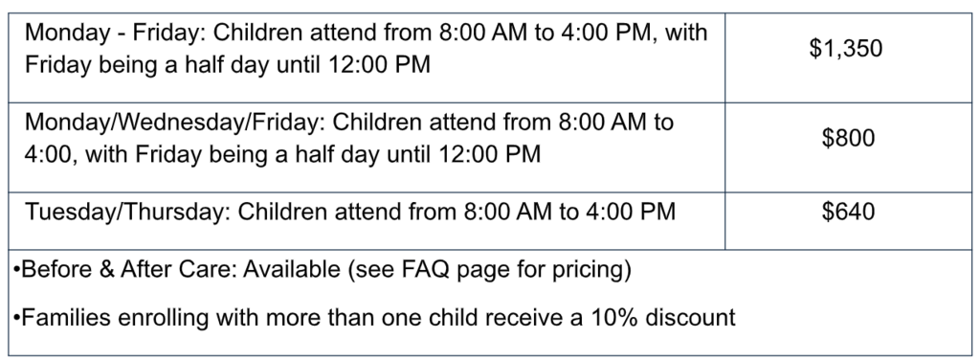This screenshot has width=980, height=361.
Task: Click the bullet before 'Before & After Care'
Action: coord(16,270)
